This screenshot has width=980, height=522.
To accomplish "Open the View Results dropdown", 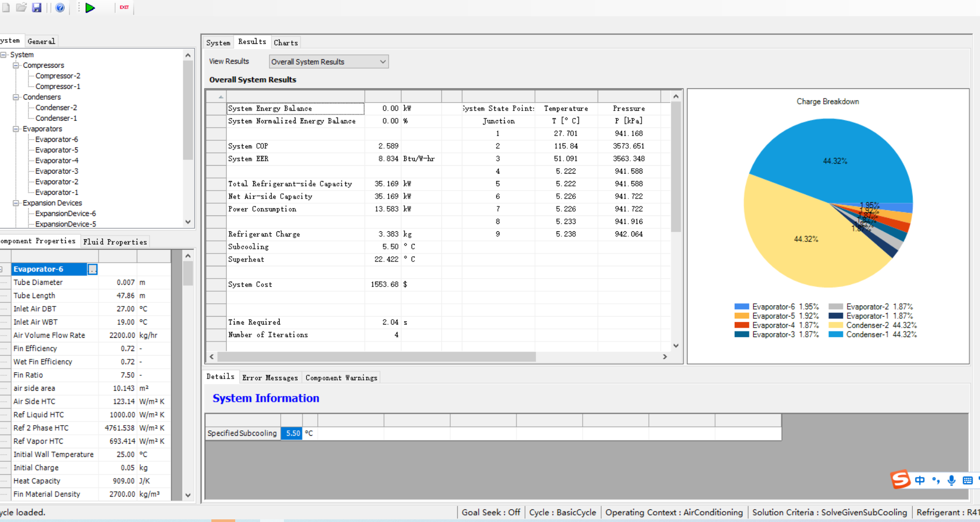I will point(328,61).
